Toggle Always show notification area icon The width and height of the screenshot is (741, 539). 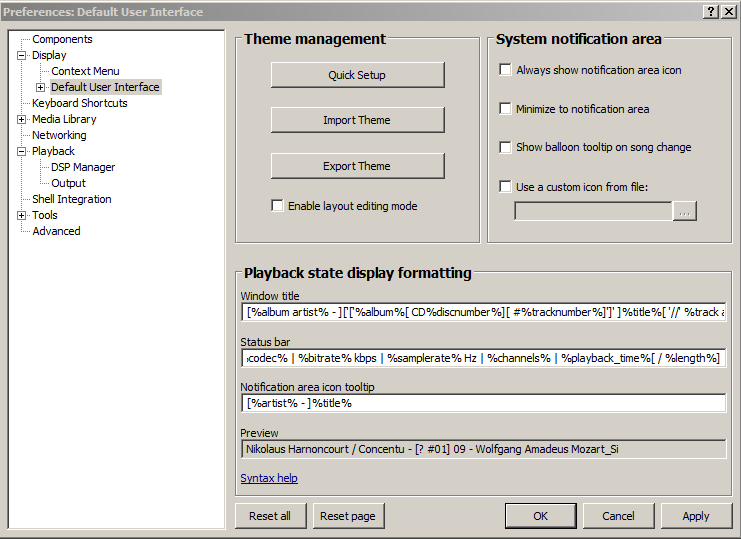click(506, 70)
